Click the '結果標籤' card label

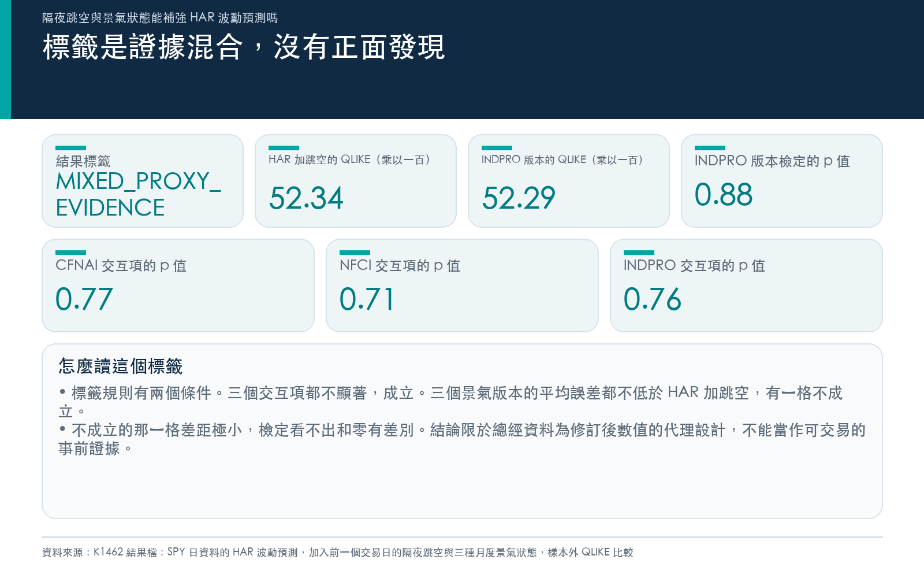(83, 161)
